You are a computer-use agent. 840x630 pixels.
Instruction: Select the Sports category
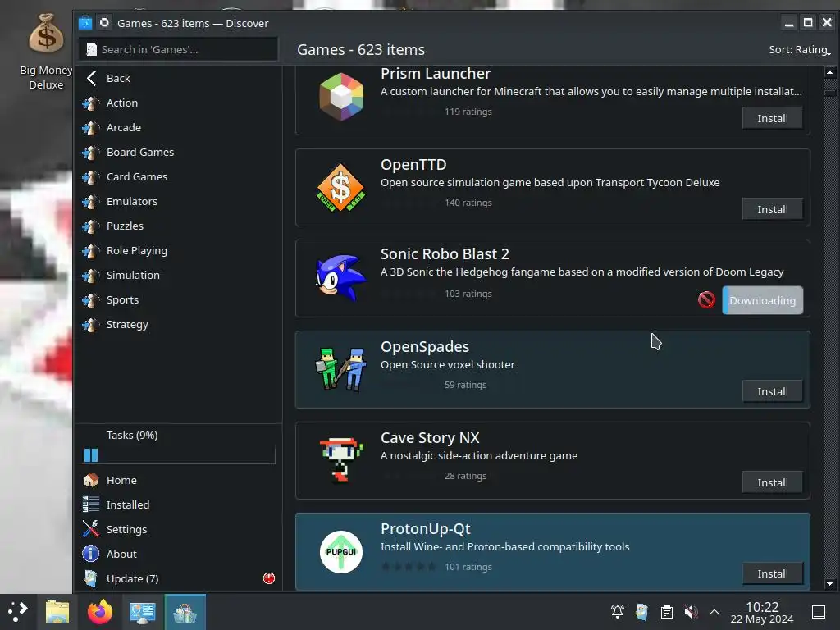(178, 300)
